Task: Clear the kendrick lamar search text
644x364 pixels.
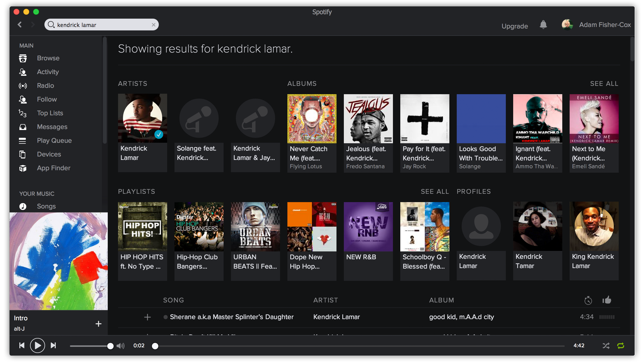Action: tap(154, 25)
